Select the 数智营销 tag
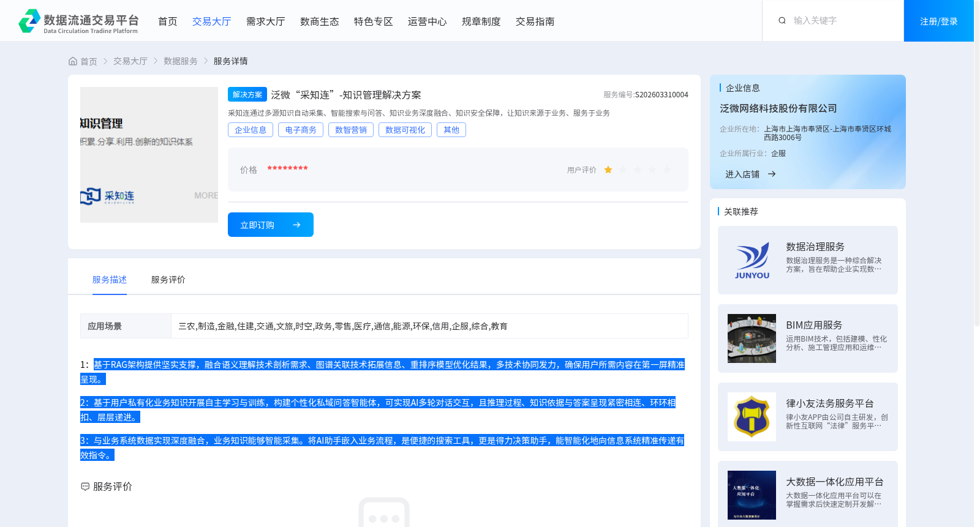The image size is (980, 527). (x=351, y=130)
